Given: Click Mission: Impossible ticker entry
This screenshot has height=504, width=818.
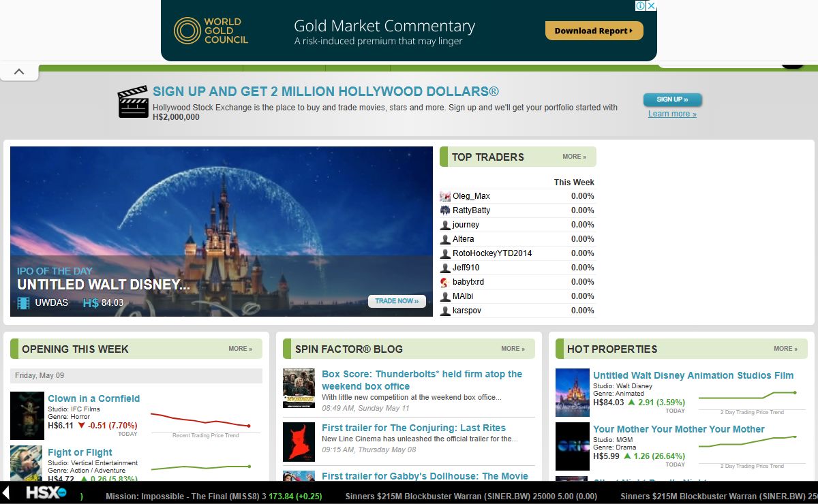Looking at the screenshot, I should click(x=213, y=497).
